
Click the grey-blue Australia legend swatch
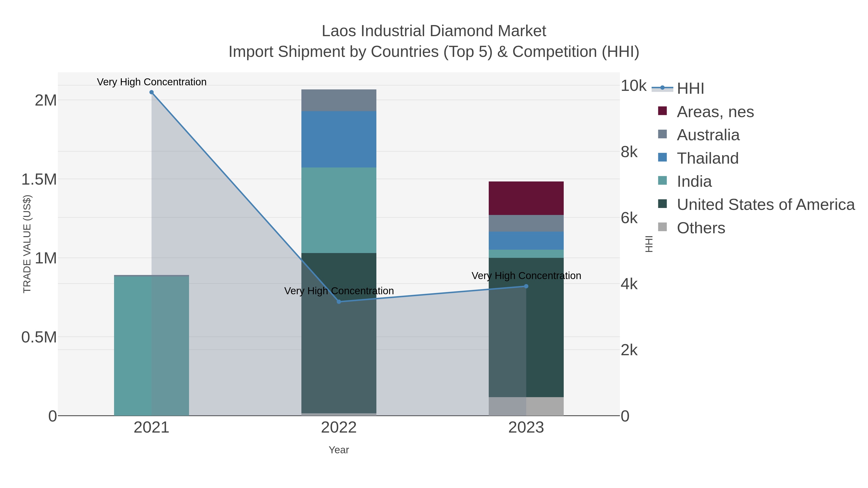663,134
